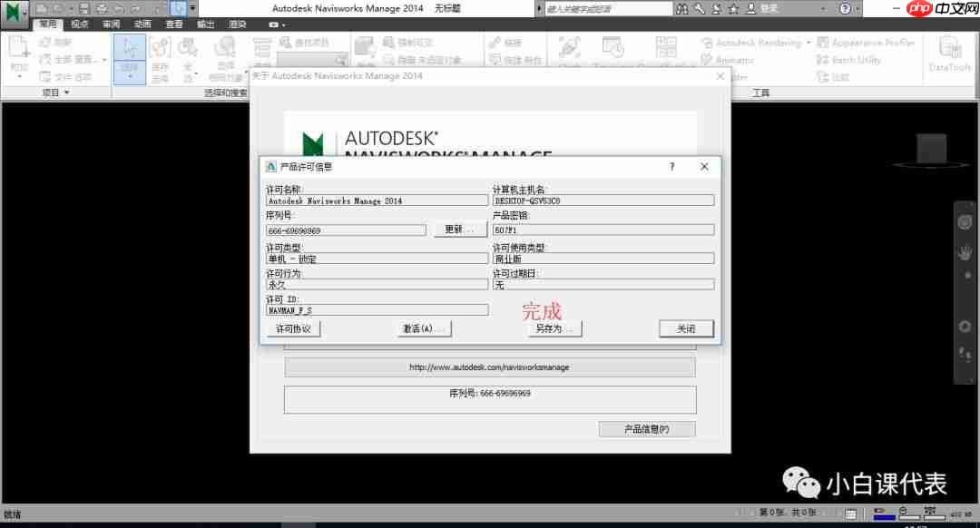Click the 关闭 (Close) button in license dialog
Screen dimensions: 980x528
(686, 328)
